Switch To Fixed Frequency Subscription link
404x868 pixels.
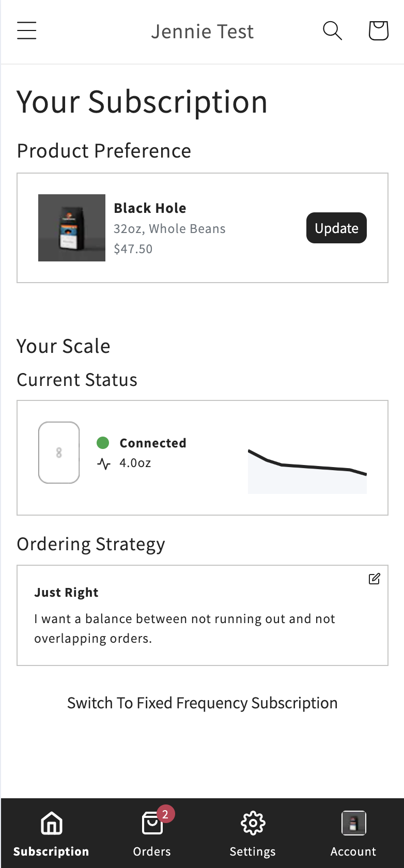(203, 703)
